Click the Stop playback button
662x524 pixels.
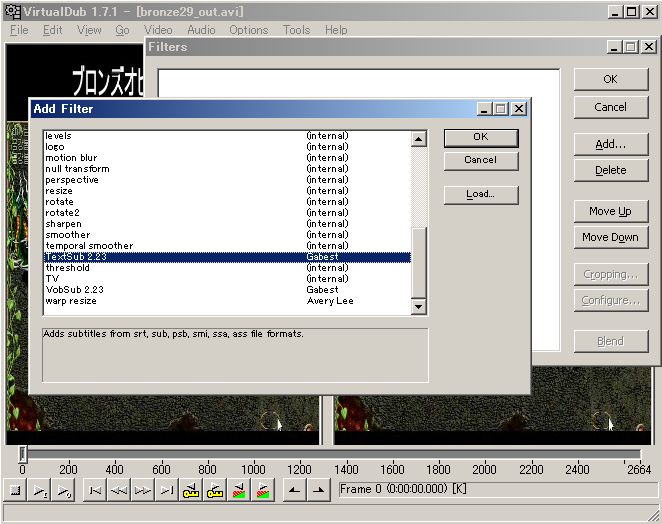(15, 490)
